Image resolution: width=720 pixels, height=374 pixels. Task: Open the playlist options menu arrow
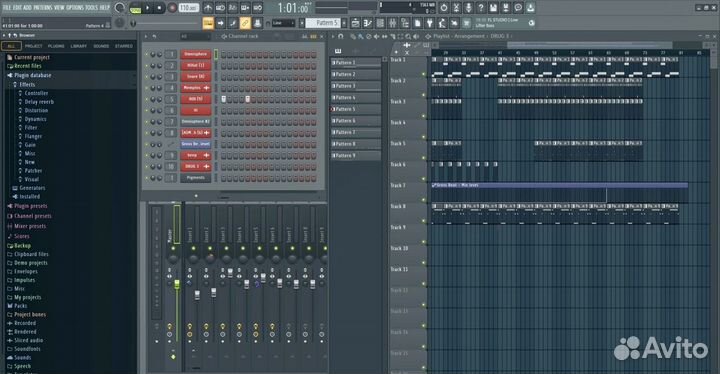(x=333, y=36)
